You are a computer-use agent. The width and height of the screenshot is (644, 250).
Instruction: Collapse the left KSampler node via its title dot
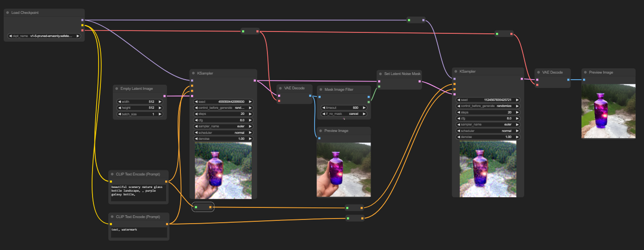click(x=193, y=73)
